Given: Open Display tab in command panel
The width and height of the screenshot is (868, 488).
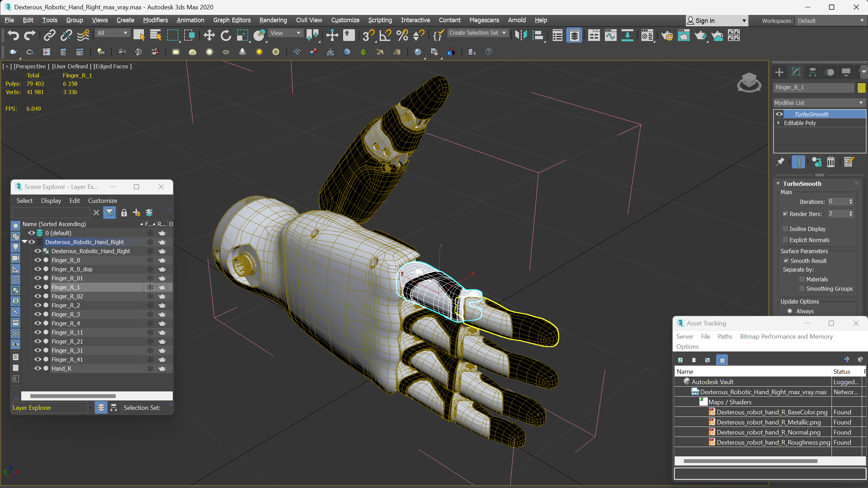Looking at the screenshot, I should [x=846, y=72].
